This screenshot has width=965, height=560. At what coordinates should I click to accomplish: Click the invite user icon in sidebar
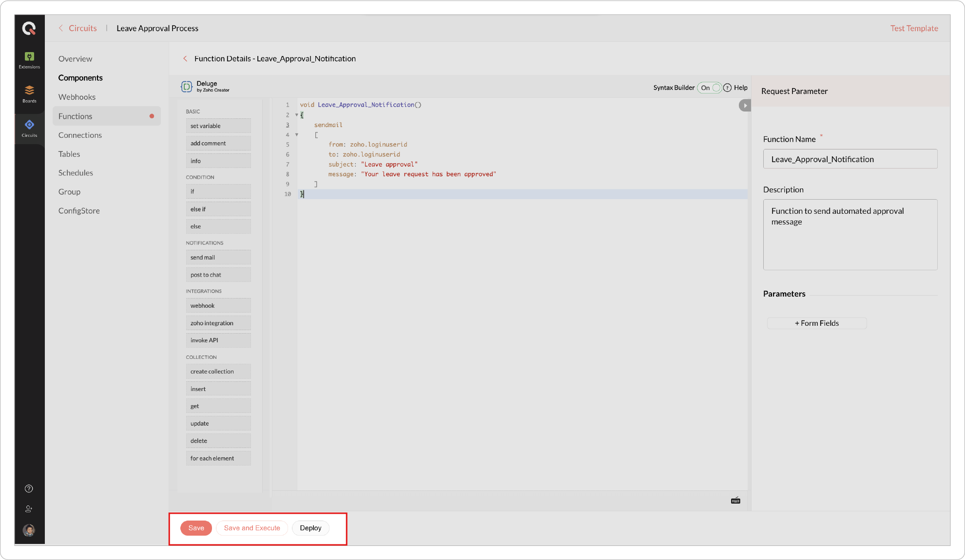point(29,509)
